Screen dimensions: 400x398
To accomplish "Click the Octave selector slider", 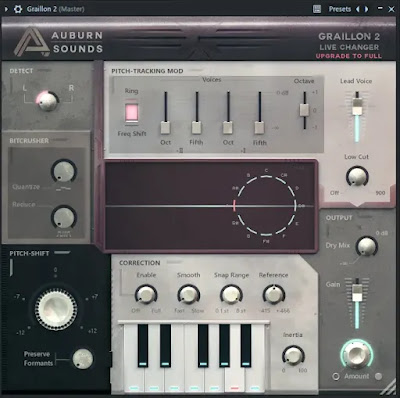I will (304, 110).
